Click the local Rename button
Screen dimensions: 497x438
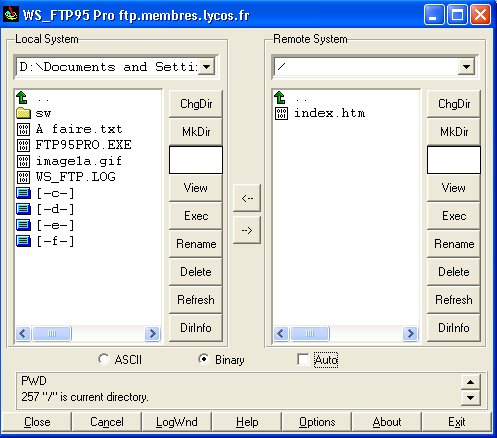[196, 244]
